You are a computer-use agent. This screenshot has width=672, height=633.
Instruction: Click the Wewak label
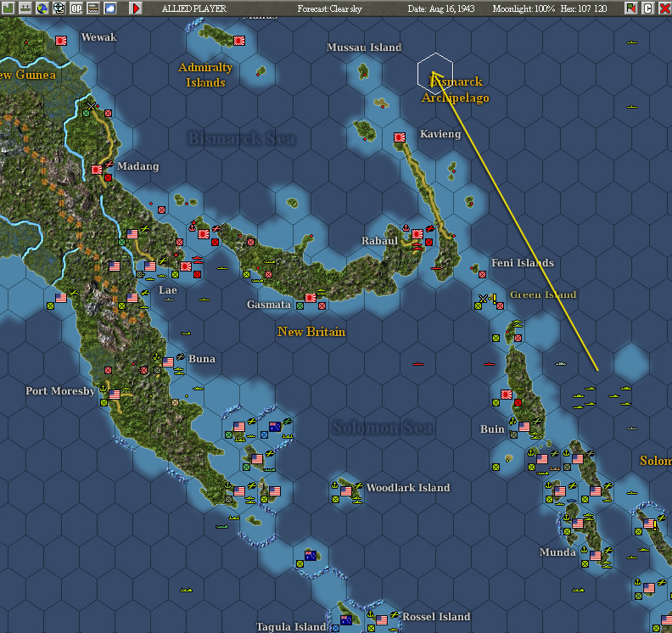pyautogui.click(x=99, y=37)
